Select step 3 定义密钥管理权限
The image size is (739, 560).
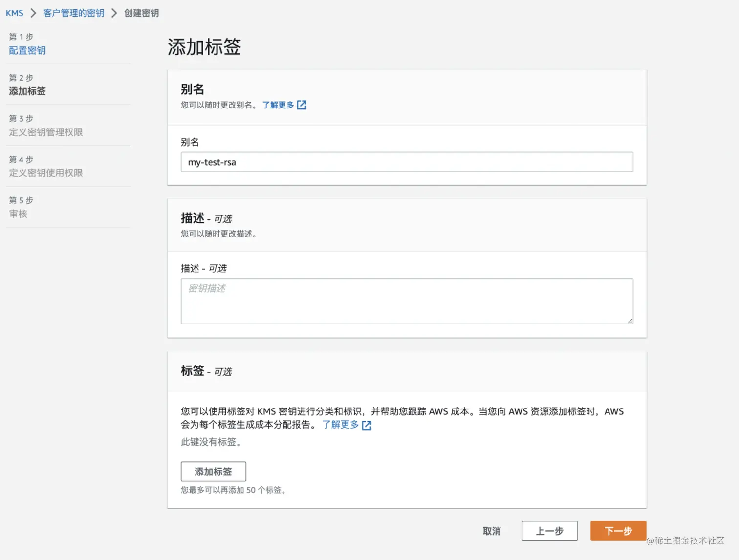(46, 132)
